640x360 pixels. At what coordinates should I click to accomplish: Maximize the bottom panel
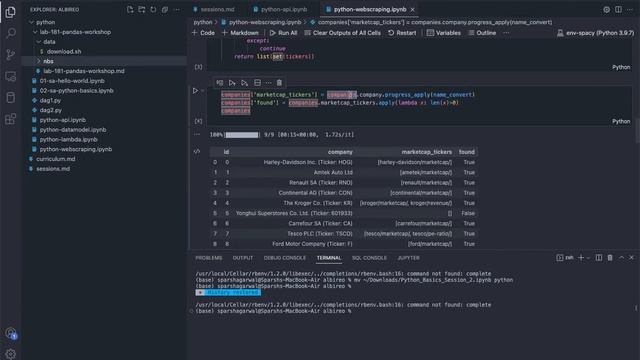(x=621, y=258)
